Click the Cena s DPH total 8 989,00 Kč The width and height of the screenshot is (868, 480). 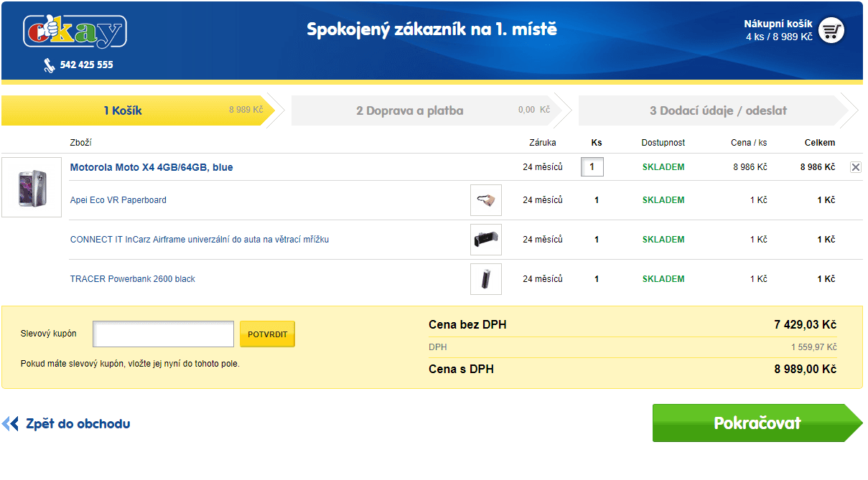pyautogui.click(x=806, y=369)
